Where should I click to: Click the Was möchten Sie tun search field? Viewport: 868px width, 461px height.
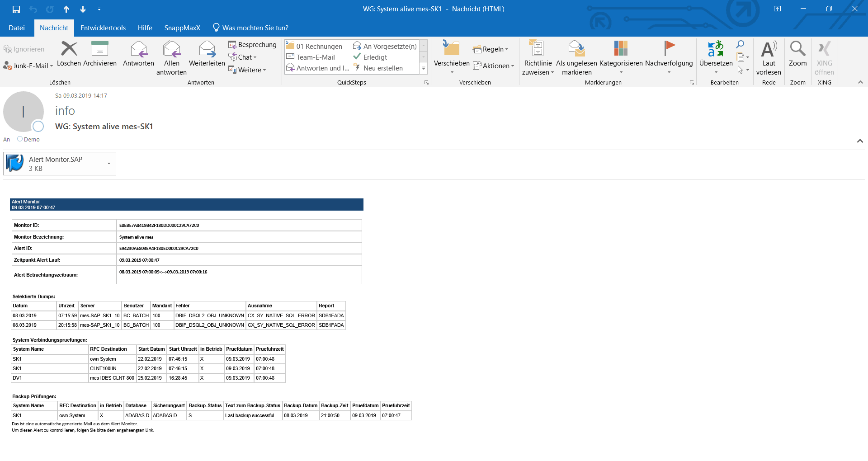click(251, 28)
